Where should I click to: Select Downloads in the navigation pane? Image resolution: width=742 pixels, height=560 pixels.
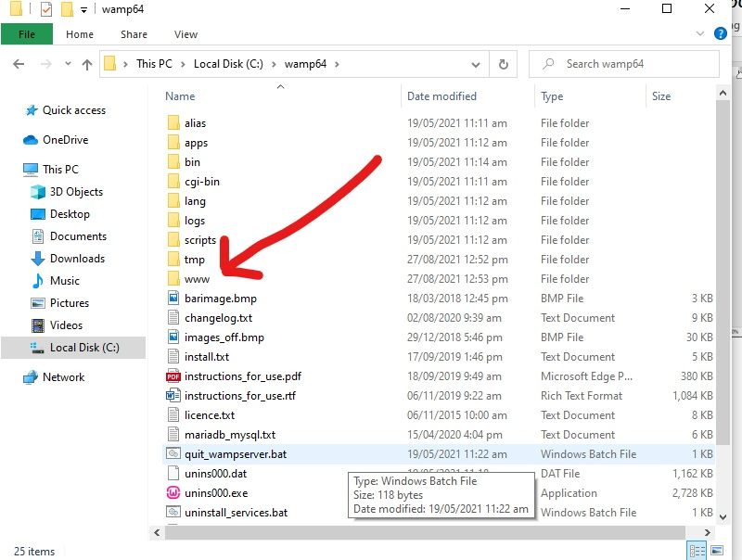[77, 259]
